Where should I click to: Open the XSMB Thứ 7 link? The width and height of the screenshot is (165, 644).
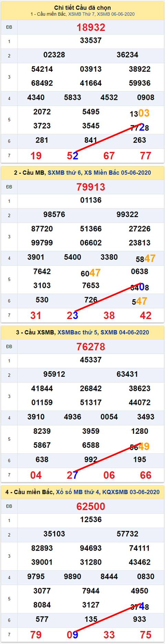(x=81, y=14)
